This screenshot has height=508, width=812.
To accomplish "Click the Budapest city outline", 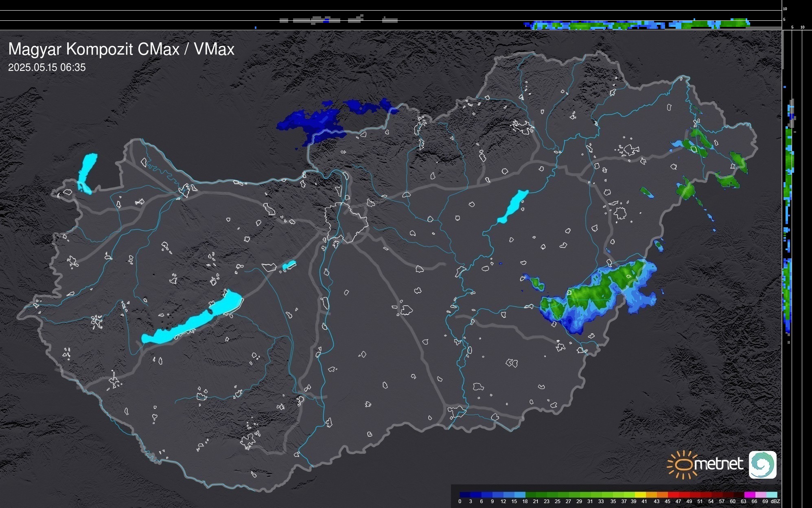I will (x=346, y=222).
